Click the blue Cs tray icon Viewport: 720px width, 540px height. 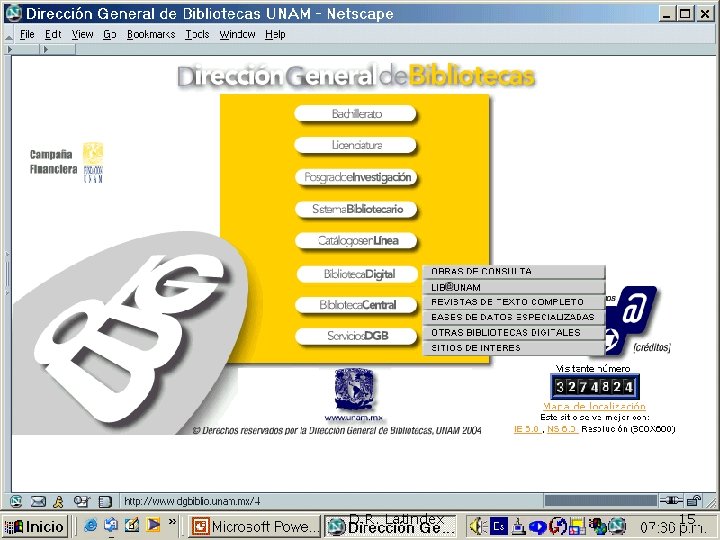click(499, 526)
